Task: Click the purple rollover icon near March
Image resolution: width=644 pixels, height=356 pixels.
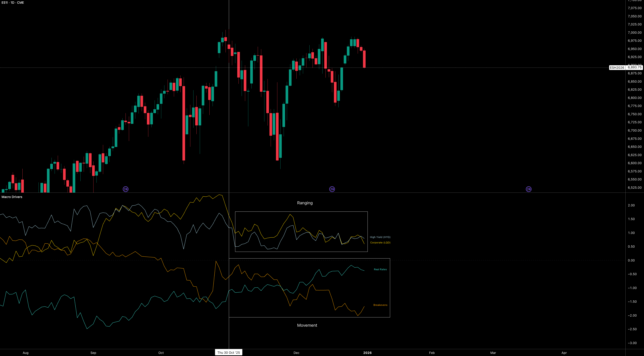Action: [x=528, y=189]
